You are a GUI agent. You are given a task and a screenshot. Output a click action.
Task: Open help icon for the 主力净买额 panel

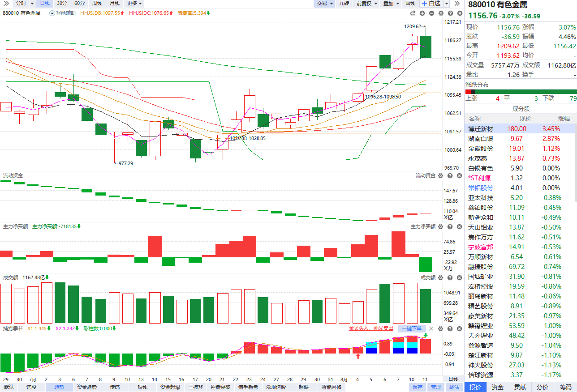click(x=450, y=227)
